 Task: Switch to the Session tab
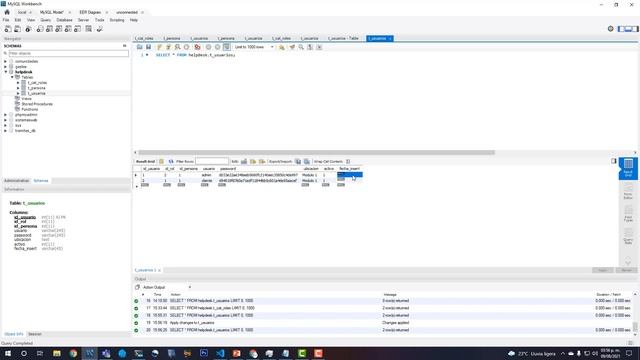coord(35,334)
